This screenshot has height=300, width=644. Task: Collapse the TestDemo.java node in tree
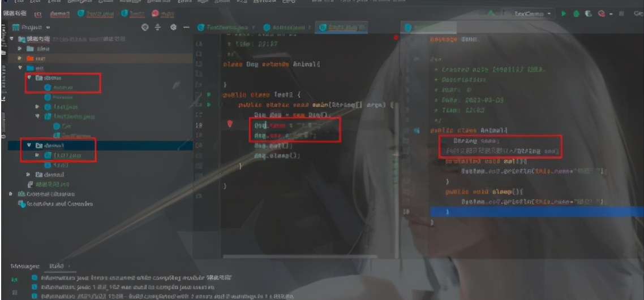[x=37, y=116]
